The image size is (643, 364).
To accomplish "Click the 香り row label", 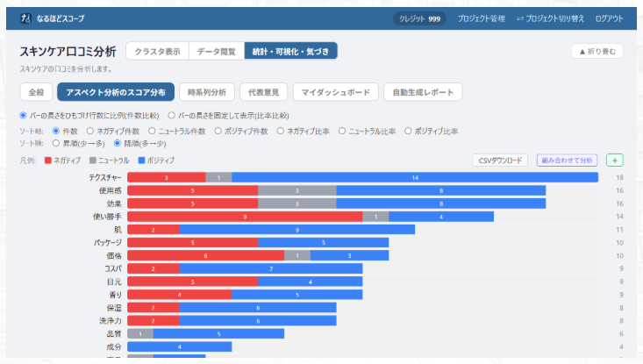I will tap(115, 295).
